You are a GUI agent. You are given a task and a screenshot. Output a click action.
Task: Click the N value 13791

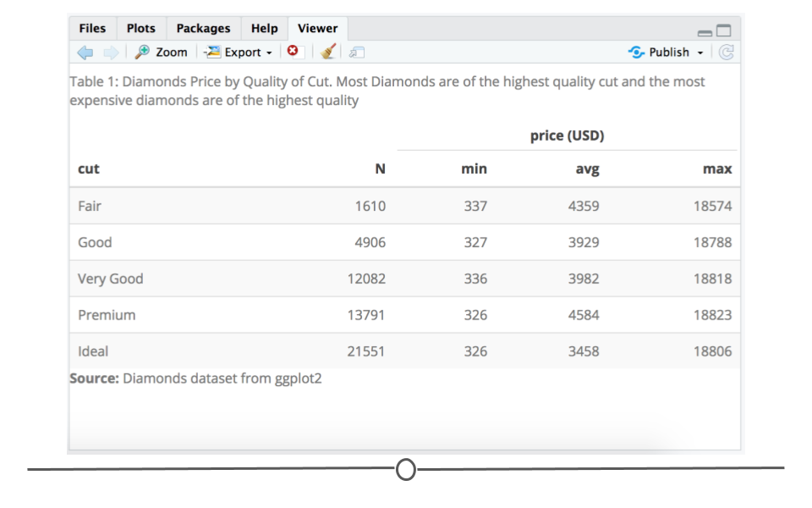pos(366,315)
